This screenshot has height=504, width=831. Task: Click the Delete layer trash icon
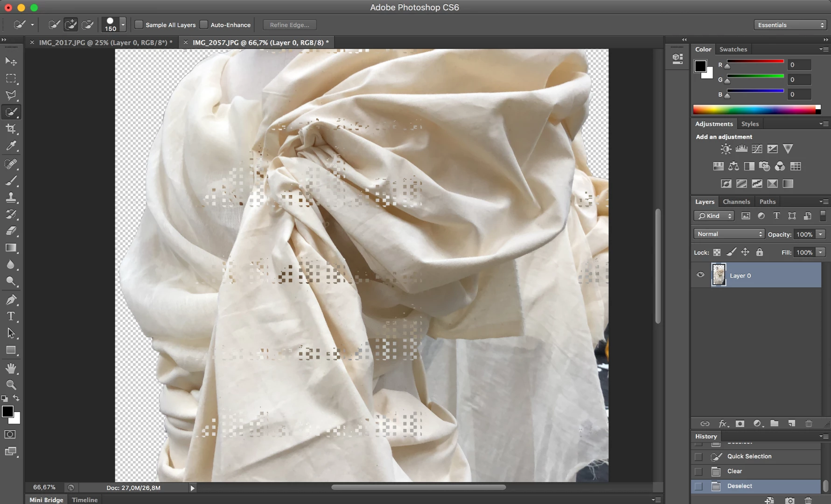click(809, 423)
